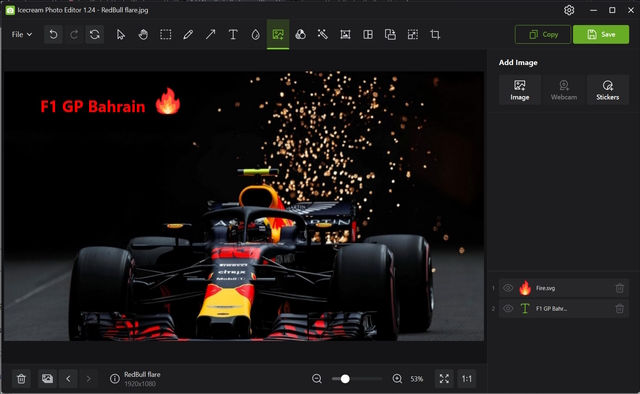Image resolution: width=640 pixels, height=394 pixels.
Task: Show image info for RedBull flare
Action: click(115, 379)
